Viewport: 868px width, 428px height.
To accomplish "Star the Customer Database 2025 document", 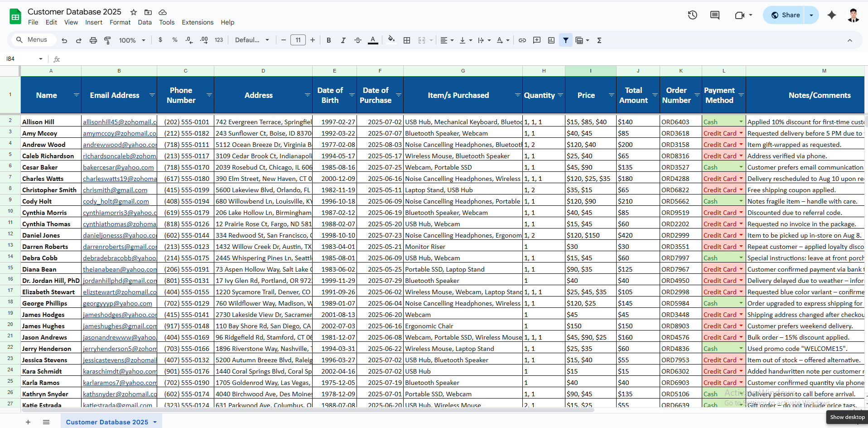I will [133, 12].
